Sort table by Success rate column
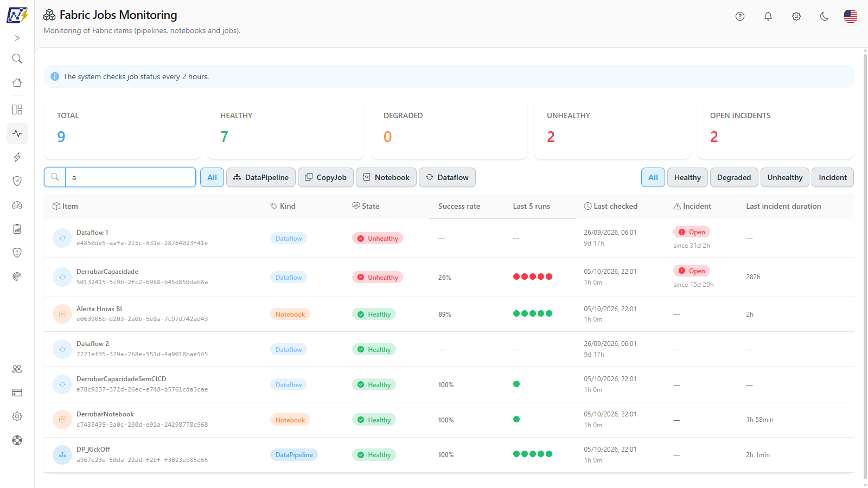 pos(459,206)
